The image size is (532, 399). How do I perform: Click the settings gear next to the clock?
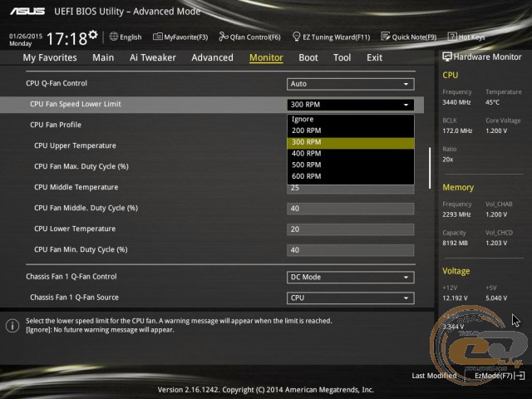93,35
